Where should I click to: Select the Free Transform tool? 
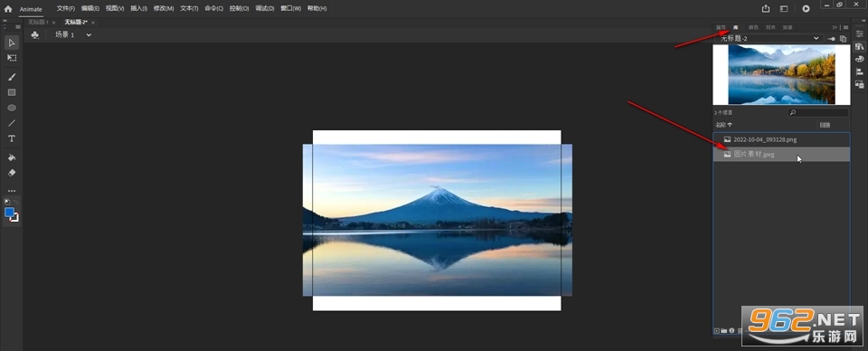coord(12,58)
